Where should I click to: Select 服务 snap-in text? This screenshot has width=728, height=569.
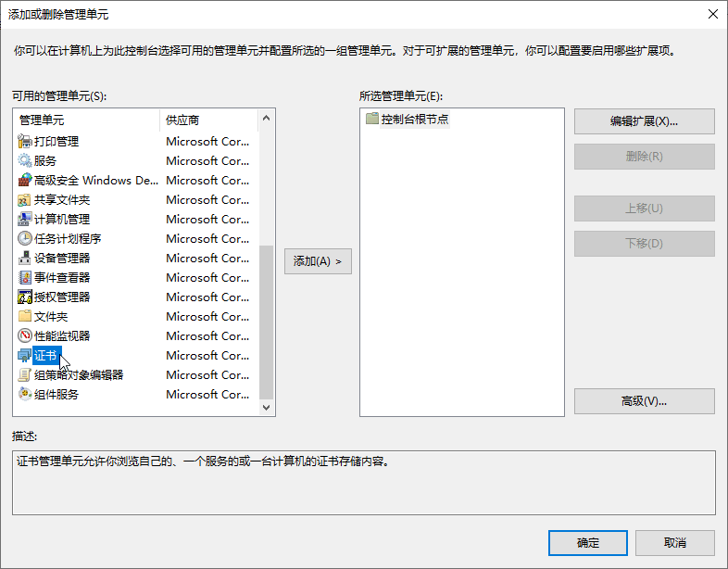click(x=45, y=160)
